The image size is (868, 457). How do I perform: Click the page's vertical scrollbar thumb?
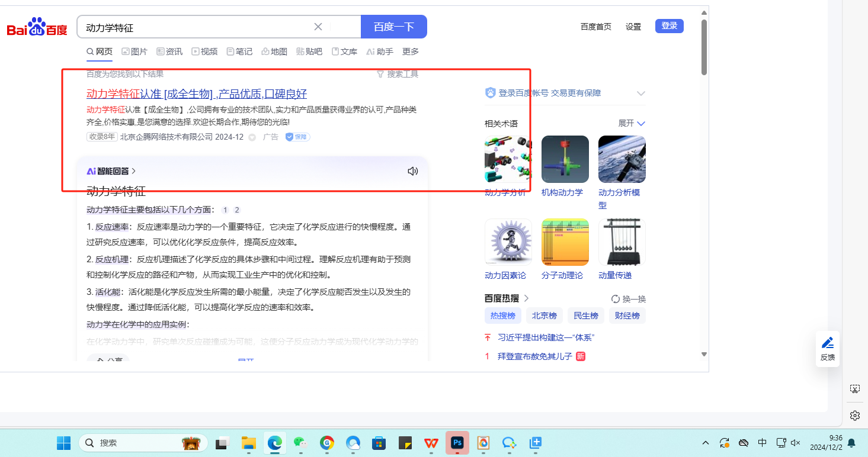(x=704, y=49)
